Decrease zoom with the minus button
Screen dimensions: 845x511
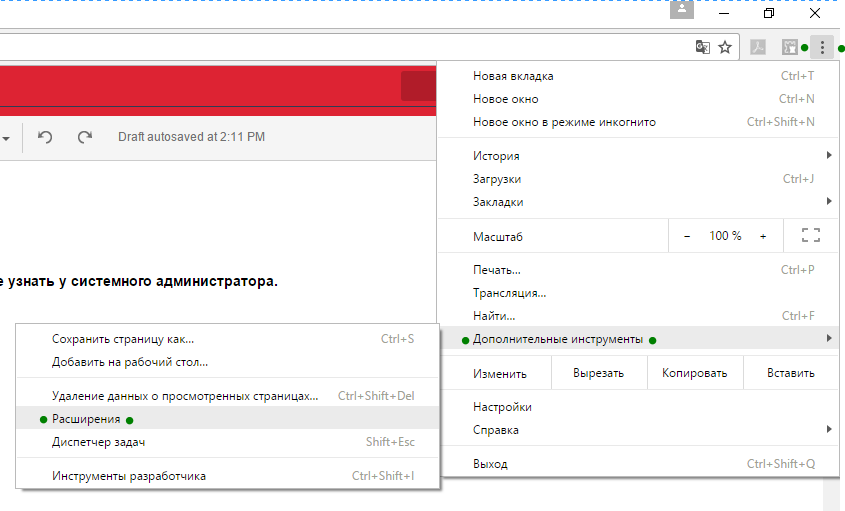pyautogui.click(x=687, y=236)
